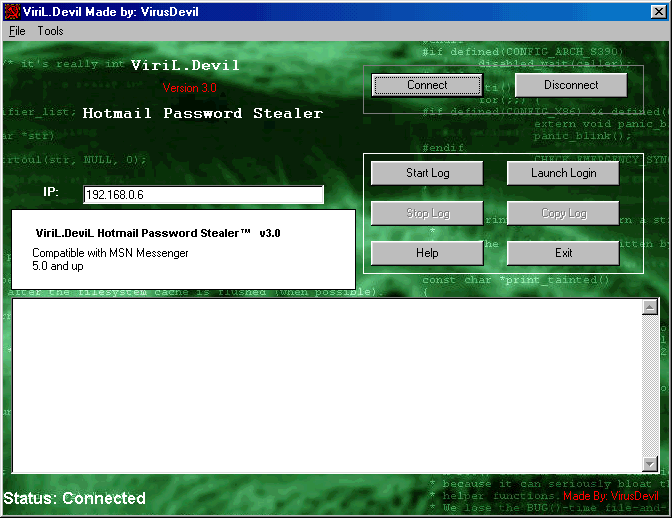Click the 'Status: Connected' status text

(75, 498)
